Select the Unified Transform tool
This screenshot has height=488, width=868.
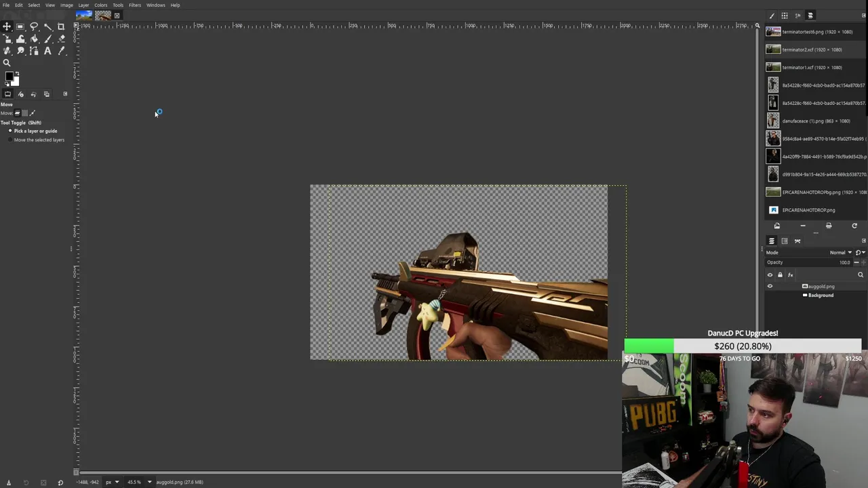7,39
